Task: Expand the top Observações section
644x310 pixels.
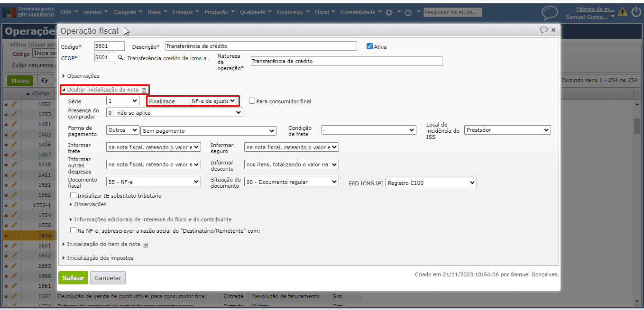Action: click(x=81, y=76)
